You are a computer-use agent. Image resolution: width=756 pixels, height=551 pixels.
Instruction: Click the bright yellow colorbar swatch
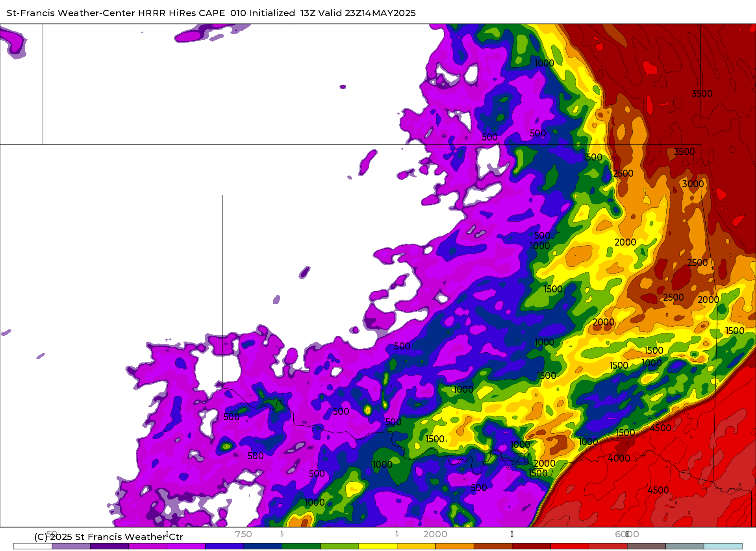[x=378, y=546]
